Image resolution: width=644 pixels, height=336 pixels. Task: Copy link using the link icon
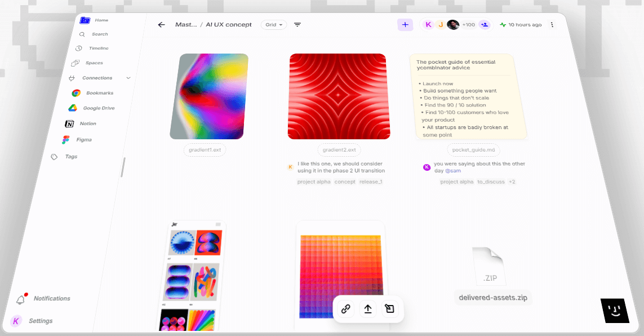[x=345, y=308]
